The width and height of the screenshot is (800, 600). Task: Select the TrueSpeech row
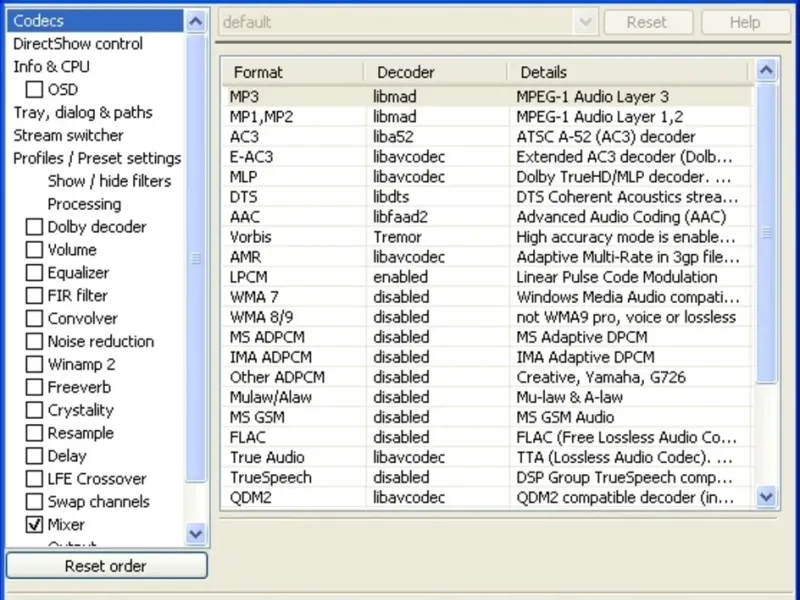(487, 477)
